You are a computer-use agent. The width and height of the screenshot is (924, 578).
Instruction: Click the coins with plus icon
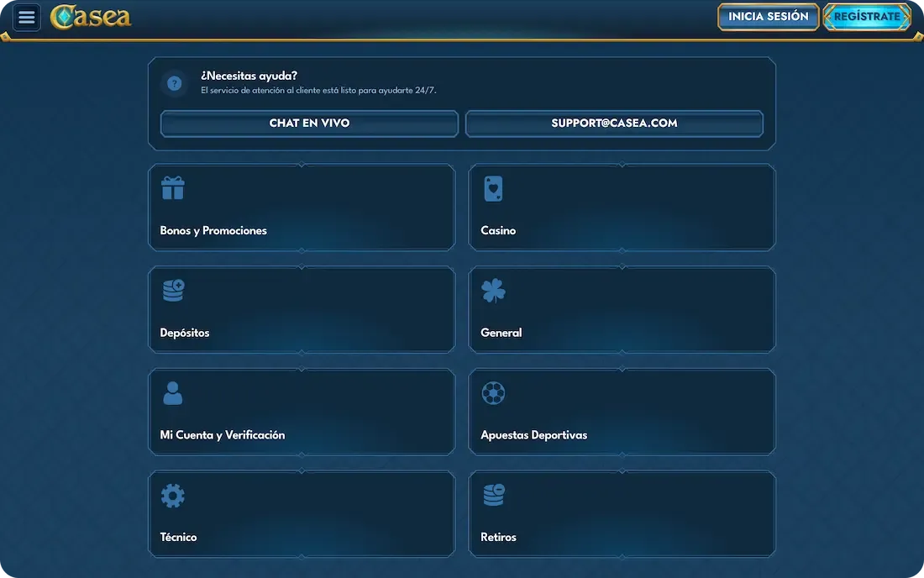coord(173,291)
